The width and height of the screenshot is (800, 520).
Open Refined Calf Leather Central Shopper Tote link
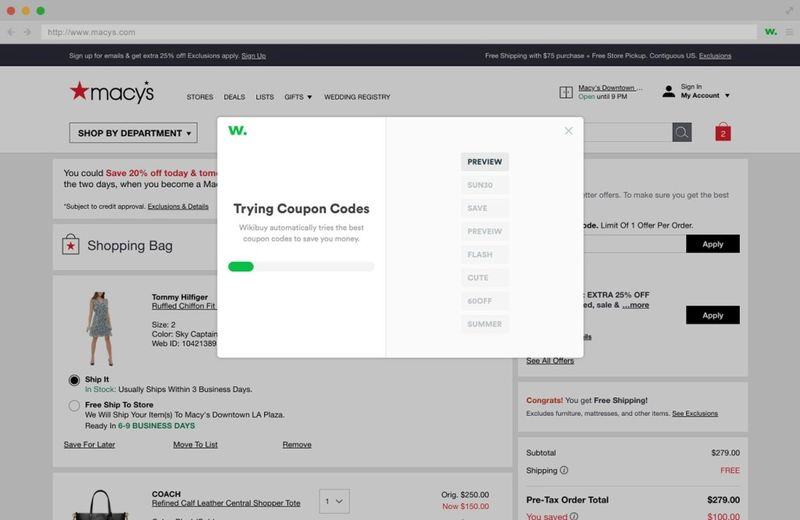226,503
